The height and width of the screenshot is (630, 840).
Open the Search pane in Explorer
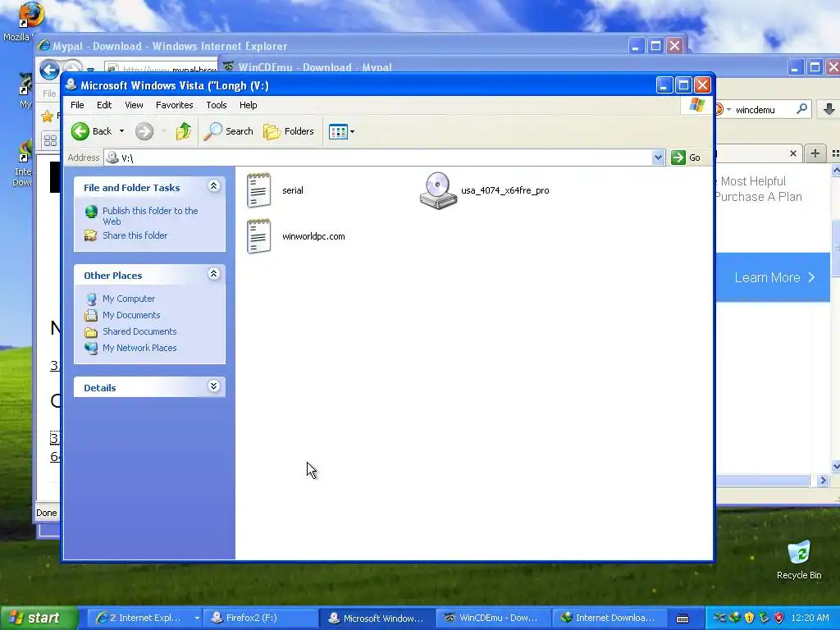tap(228, 131)
